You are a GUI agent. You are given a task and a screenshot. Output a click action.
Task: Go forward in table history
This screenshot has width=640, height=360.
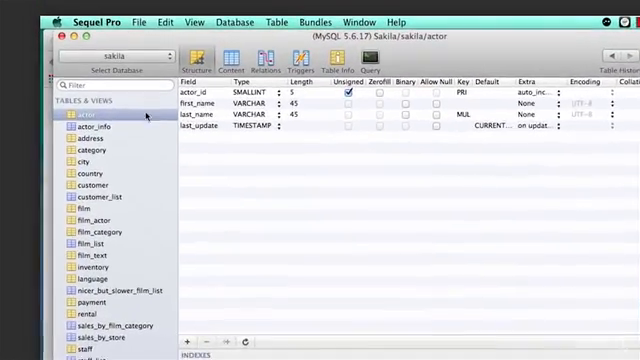(x=630, y=56)
